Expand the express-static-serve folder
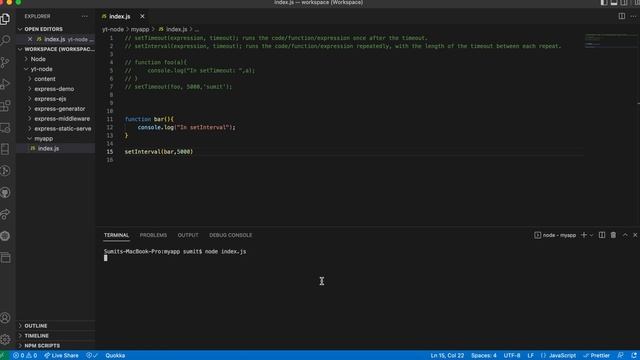 (x=62, y=129)
